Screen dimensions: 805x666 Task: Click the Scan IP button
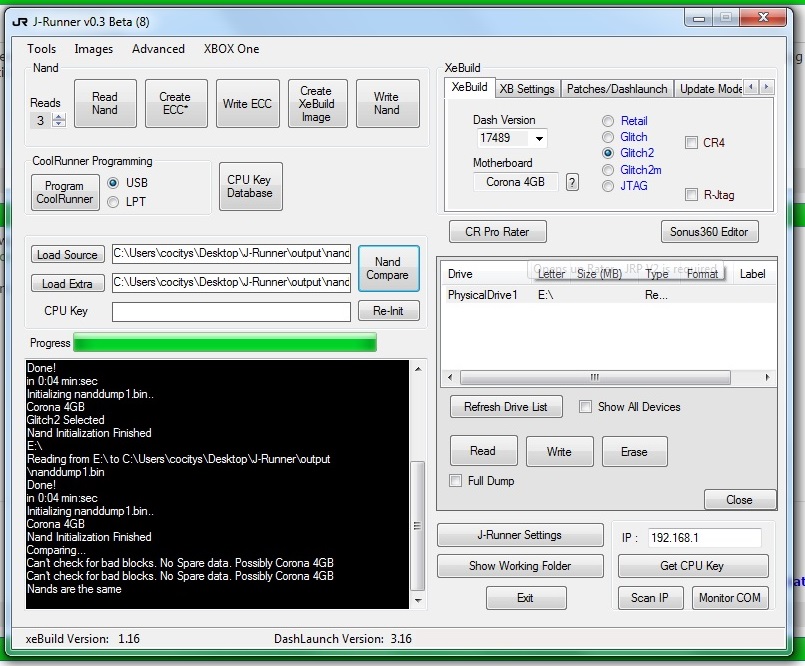(x=650, y=598)
